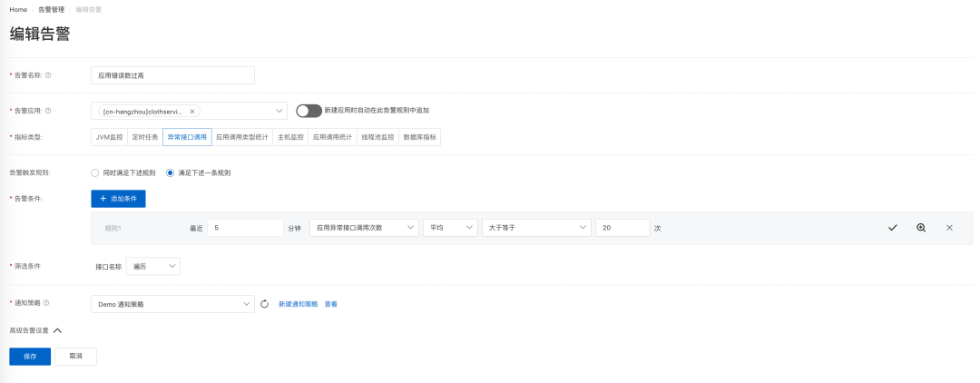Select 同时满足下述规则 radio option

point(95,173)
